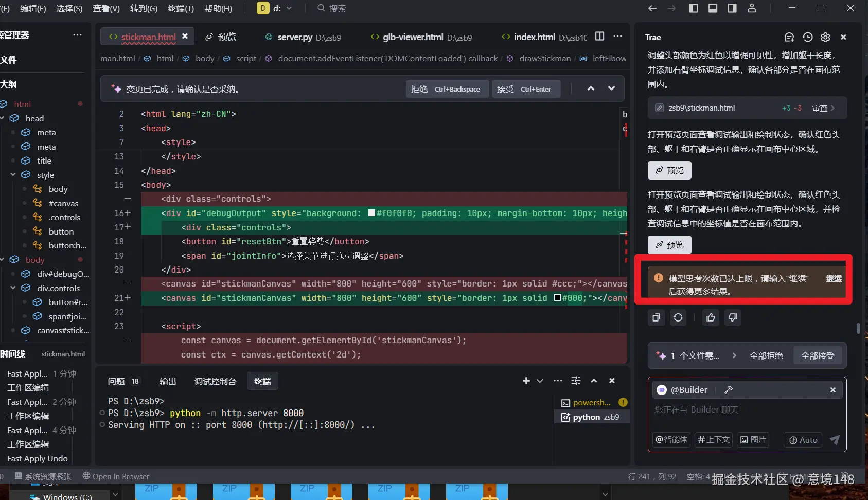Toggle the bottom panel layout icon
The image size is (868, 500).
coord(713,8)
